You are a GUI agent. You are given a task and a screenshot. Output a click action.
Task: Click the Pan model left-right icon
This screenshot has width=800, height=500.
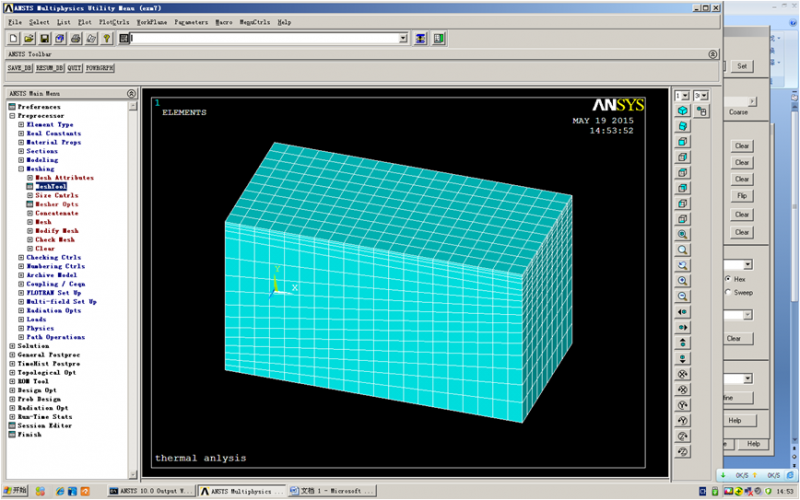pos(683,311)
